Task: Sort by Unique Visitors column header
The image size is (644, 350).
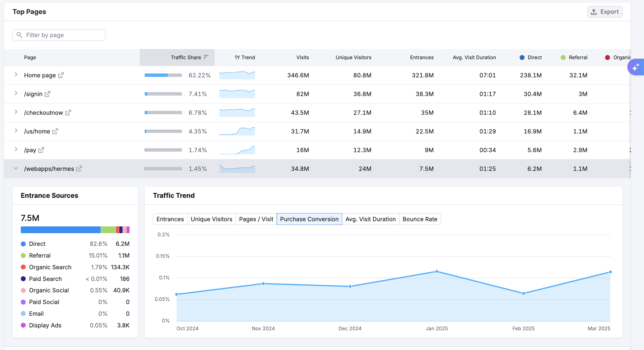Action: [x=353, y=57]
